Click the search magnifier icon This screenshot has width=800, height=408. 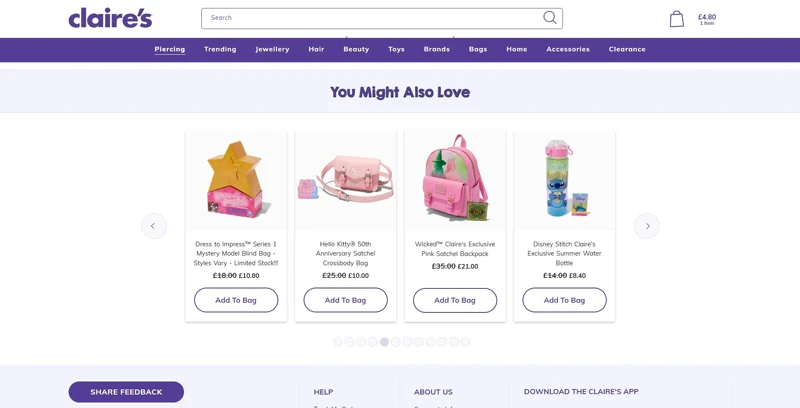point(549,18)
